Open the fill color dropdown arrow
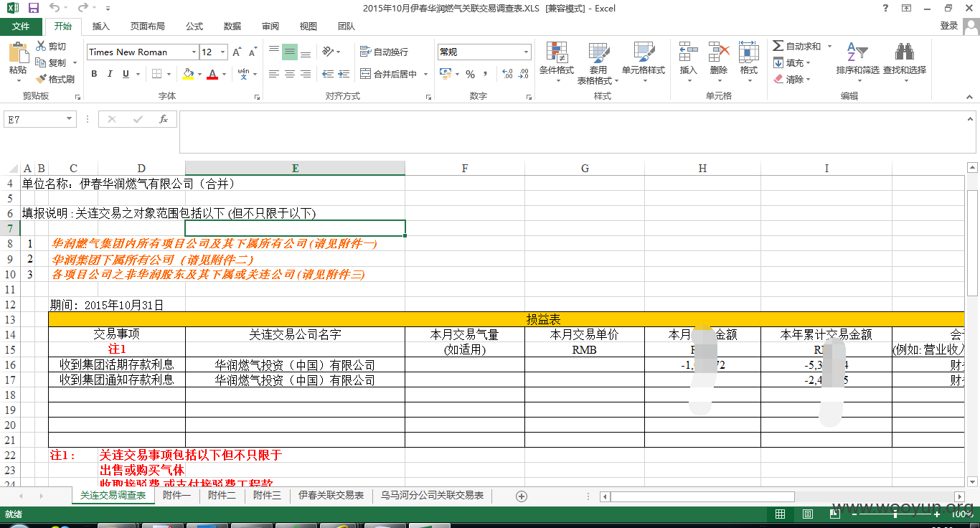This screenshot has width=980, height=528. tap(199, 74)
